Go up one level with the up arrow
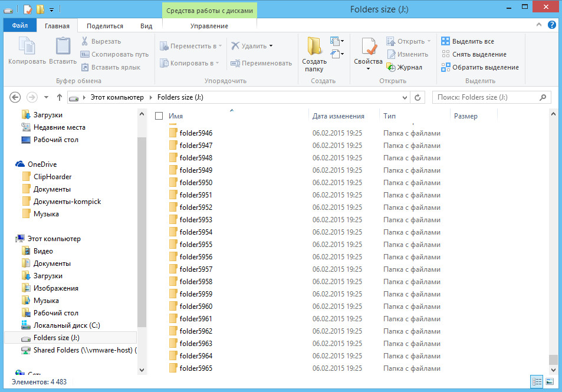Viewport: 562px width, 392px height. [60, 97]
